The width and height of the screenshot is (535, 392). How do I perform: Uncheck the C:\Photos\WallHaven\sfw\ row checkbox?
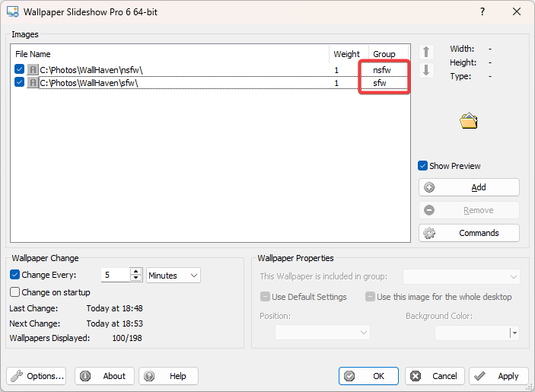point(19,82)
